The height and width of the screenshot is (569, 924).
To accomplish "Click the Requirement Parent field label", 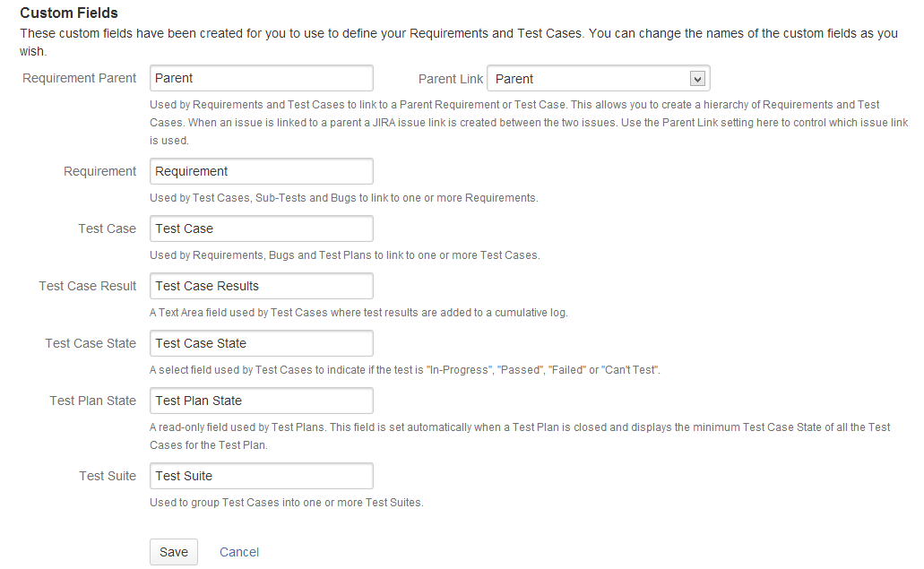I will [79, 78].
